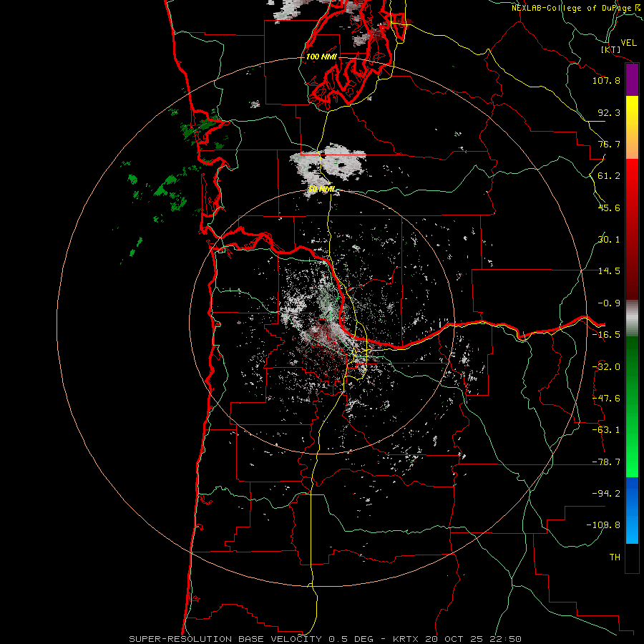Screen dimensions: 644x644
Task: Click the VEL legend title
Action: (x=628, y=43)
